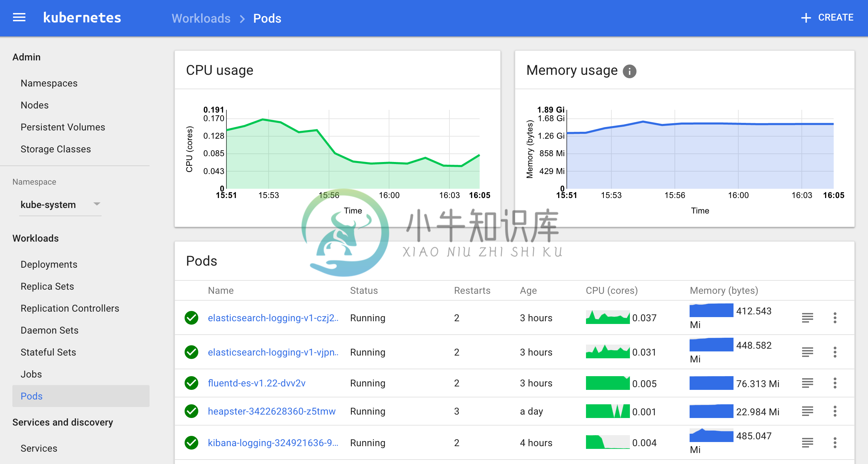Open Daemon Sets in the sidebar
This screenshot has height=464, width=868.
click(49, 330)
